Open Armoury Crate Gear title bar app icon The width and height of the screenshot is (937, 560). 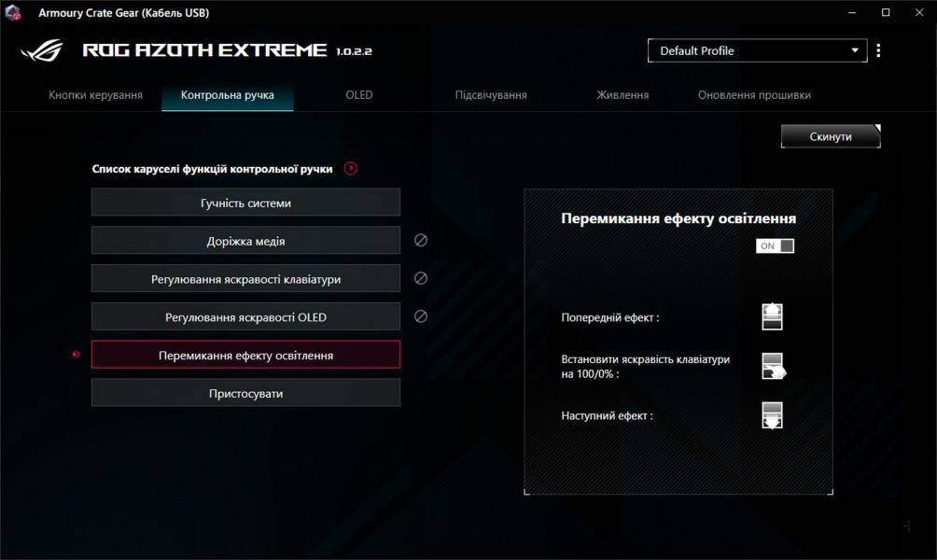pos(12,12)
